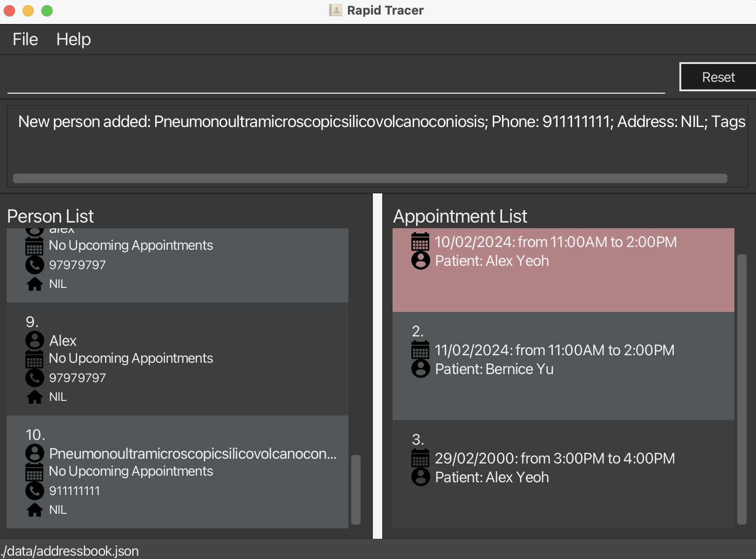Click the person icon next to Alex

[x=35, y=340]
